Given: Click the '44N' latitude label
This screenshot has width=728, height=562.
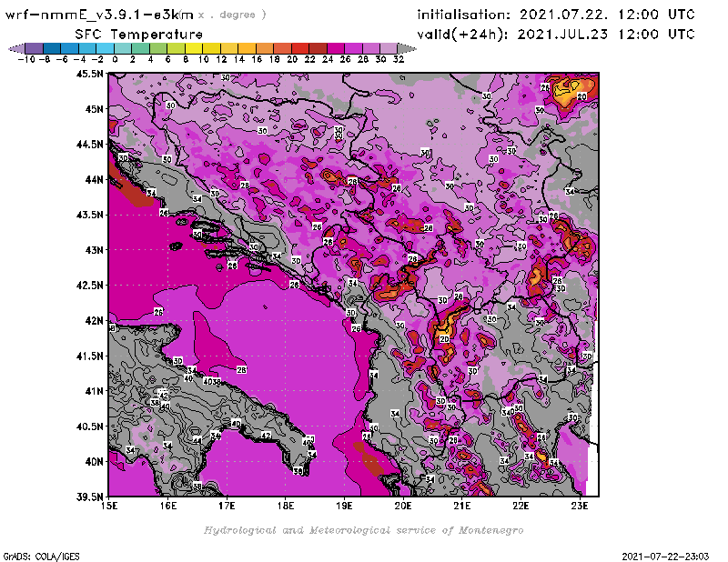Looking at the screenshot, I should point(95,179).
